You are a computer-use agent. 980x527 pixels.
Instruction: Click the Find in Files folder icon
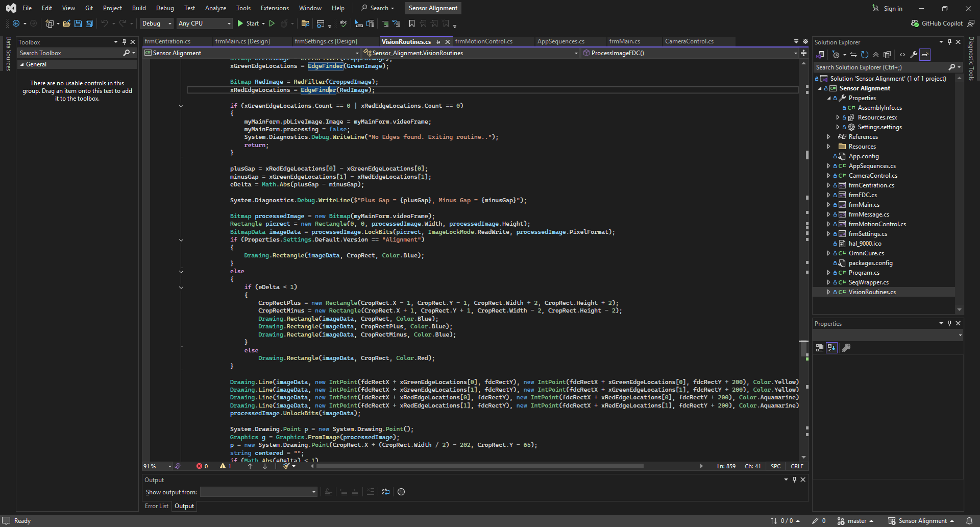(x=305, y=23)
